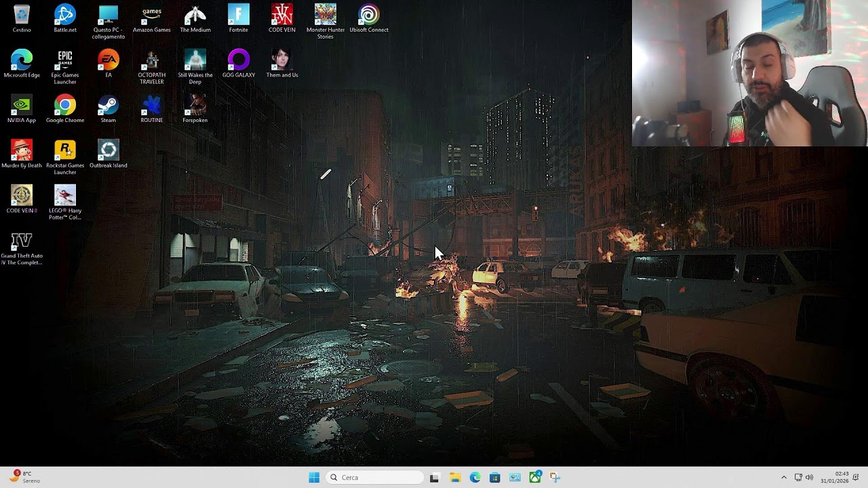Open the Windows Start menu
Screen dimensions: 868x488
coord(314,478)
